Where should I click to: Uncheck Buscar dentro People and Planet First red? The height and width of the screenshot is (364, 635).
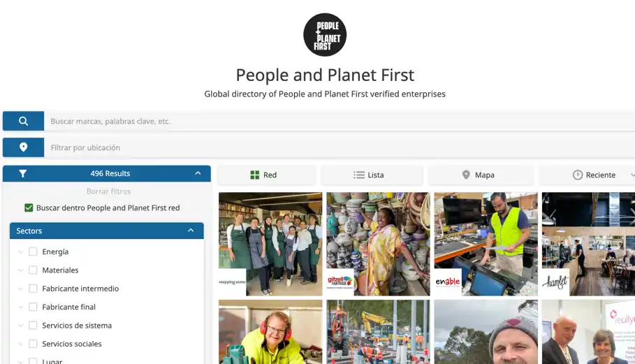coord(29,208)
